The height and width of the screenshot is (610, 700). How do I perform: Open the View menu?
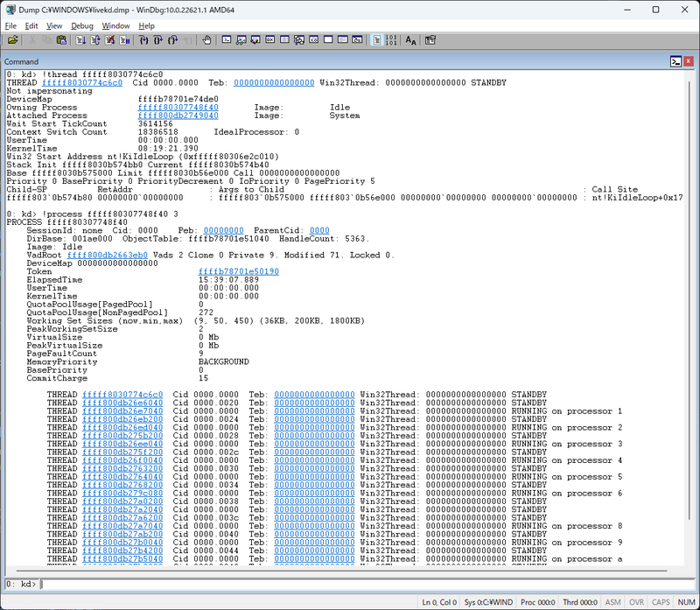click(54, 26)
